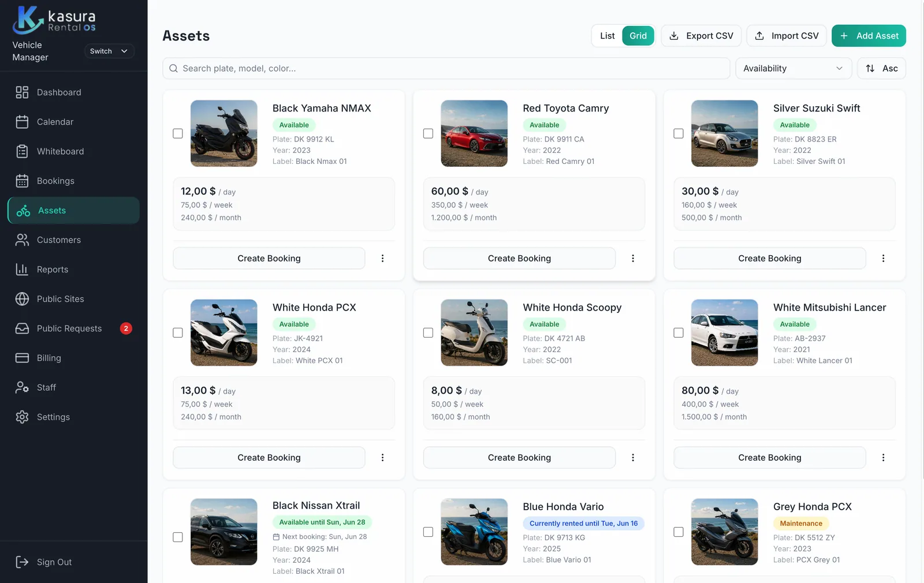Open more options for Red Toyota Camry
Screen dimensions: 924x583
coord(633,259)
